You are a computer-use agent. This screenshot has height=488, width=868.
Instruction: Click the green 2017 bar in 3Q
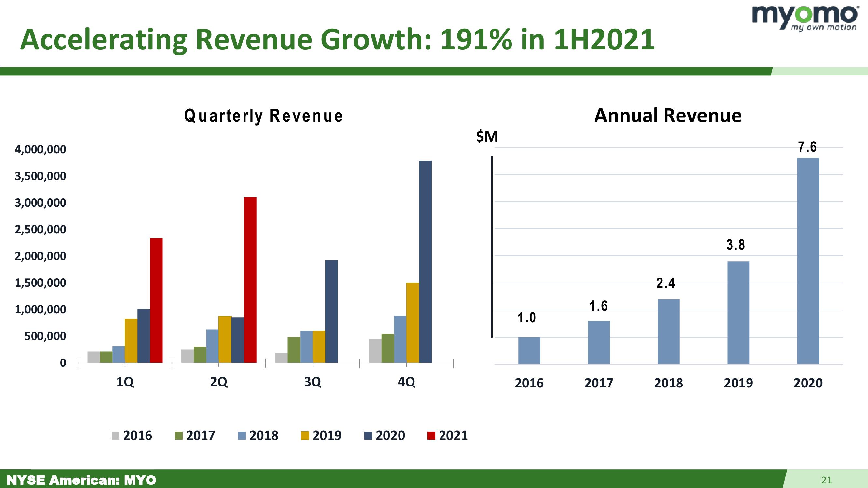point(294,350)
